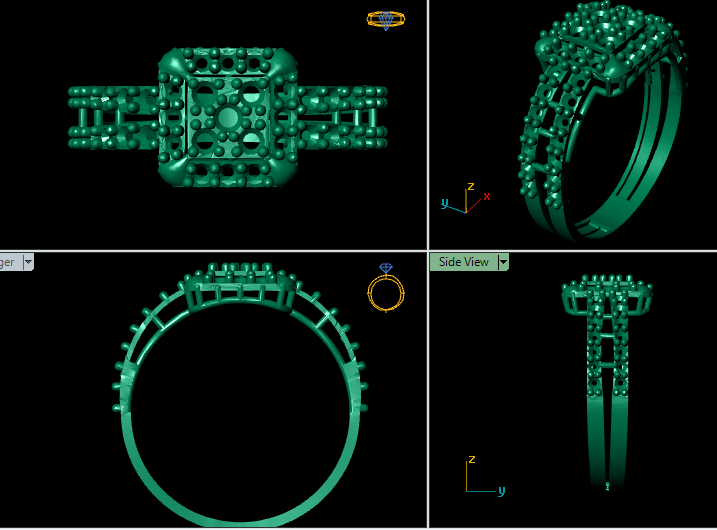Viewport: 717px width, 530px height.
Task: Click the XYZ axis gizmo in perspective viewport
Action: pyautogui.click(x=465, y=200)
